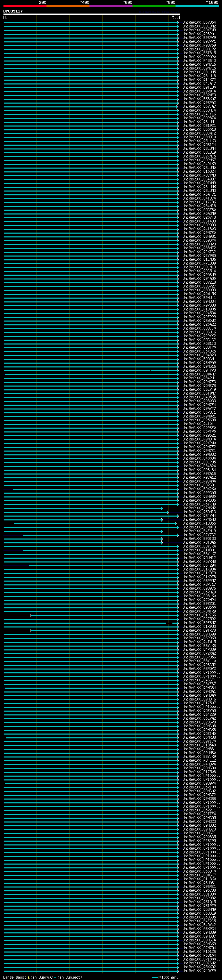Select the UniRef100_Q84VH4 label
Viewport: 222px width, 980px height.
coord(199,516)
